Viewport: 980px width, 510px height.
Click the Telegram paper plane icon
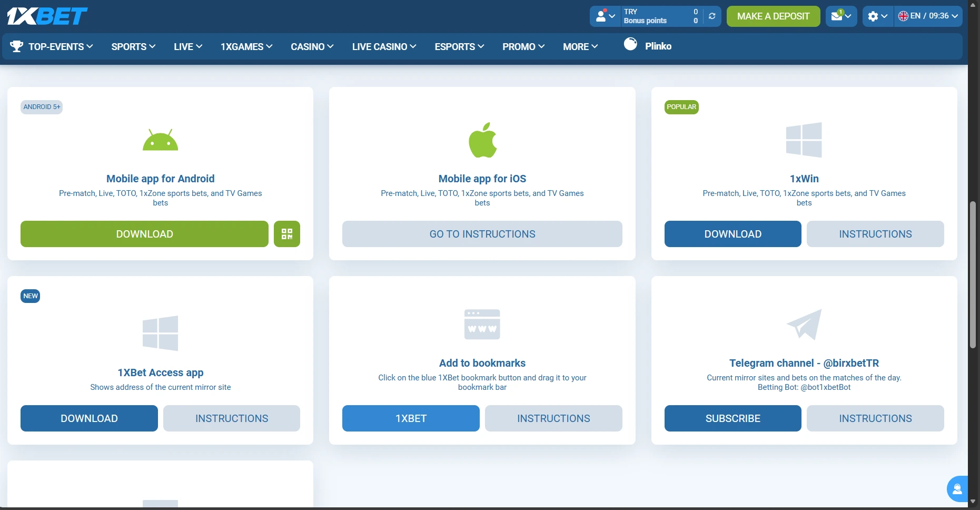click(x=804, y=324)
